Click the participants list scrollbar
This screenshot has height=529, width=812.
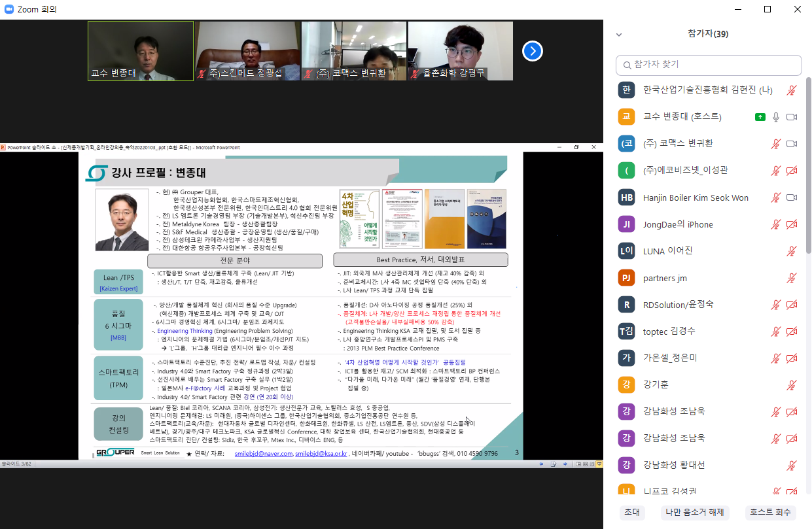tap(809, 165)
